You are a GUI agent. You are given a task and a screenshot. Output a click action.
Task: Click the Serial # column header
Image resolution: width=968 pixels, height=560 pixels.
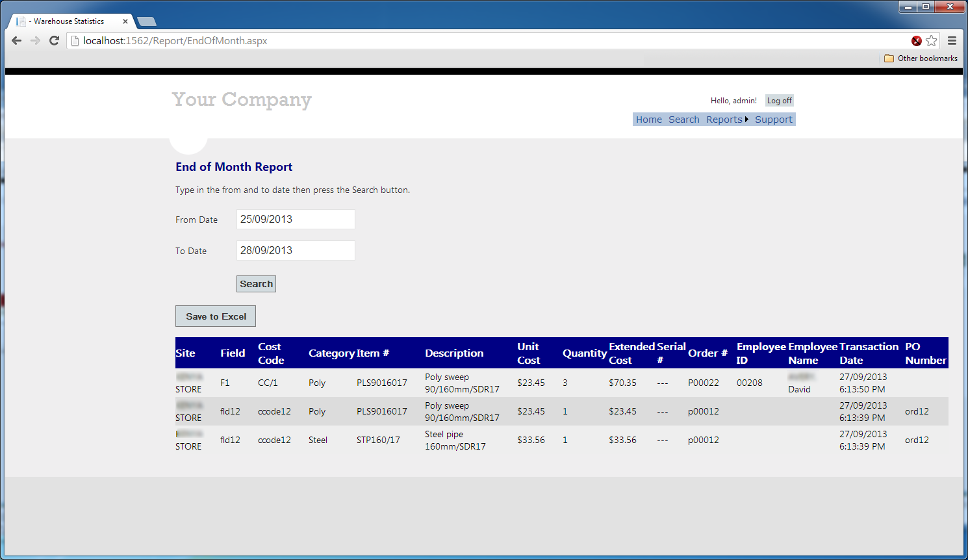pyautogui.click(x=671, y=353)
